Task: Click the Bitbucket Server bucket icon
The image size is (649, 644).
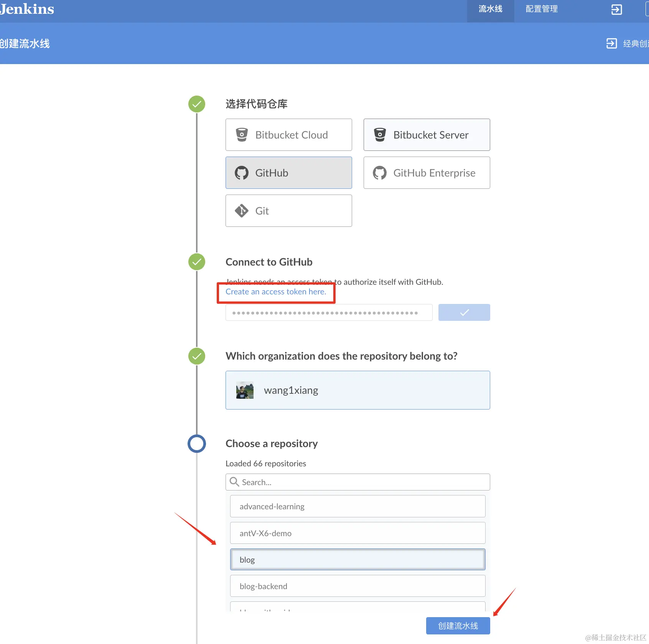Action: click(x=380, y=135)
